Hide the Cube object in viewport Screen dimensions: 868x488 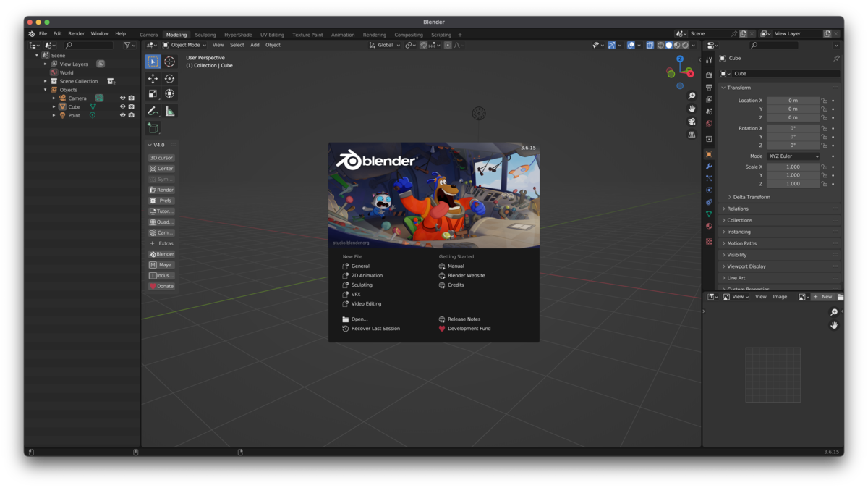[x=122, y=107]
